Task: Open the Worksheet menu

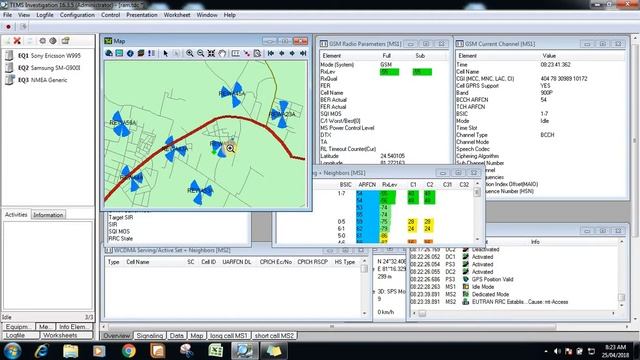Action: (x=177, y=15)
